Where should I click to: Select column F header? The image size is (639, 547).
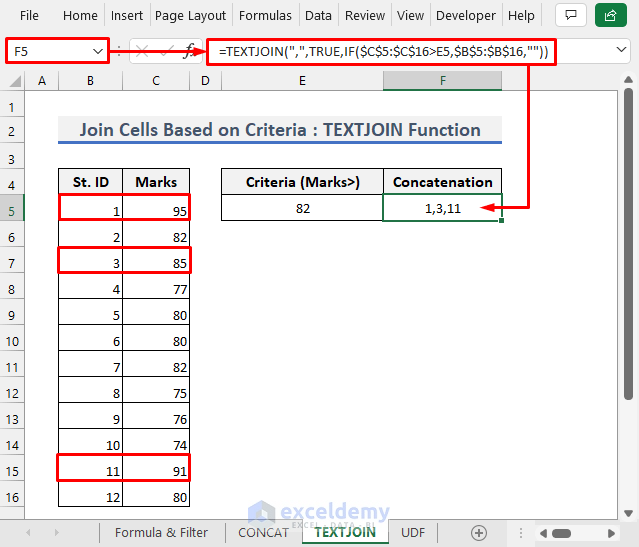[x=443, y=81]
